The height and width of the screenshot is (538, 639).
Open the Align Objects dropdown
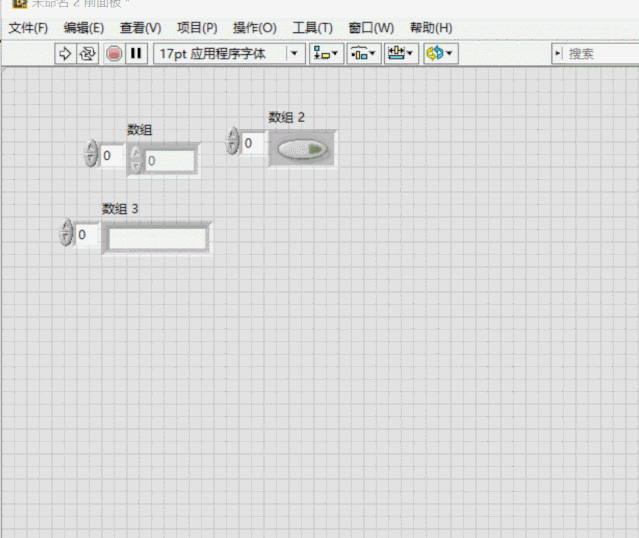click(326, 53)
